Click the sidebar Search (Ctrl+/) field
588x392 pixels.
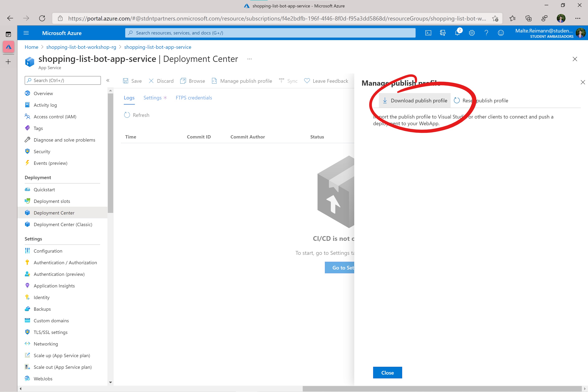point(63,81)
